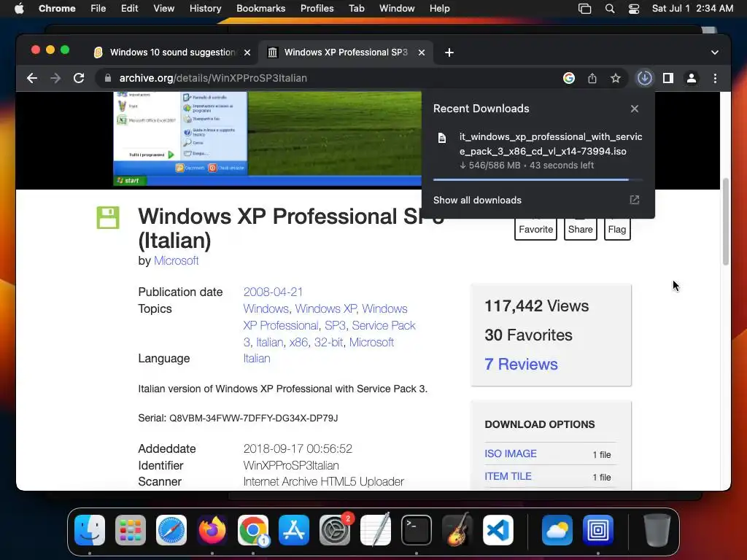The image size is (747, 560).
Task: Open the ITEM TILE download option
Action: [x=508, y=476]
